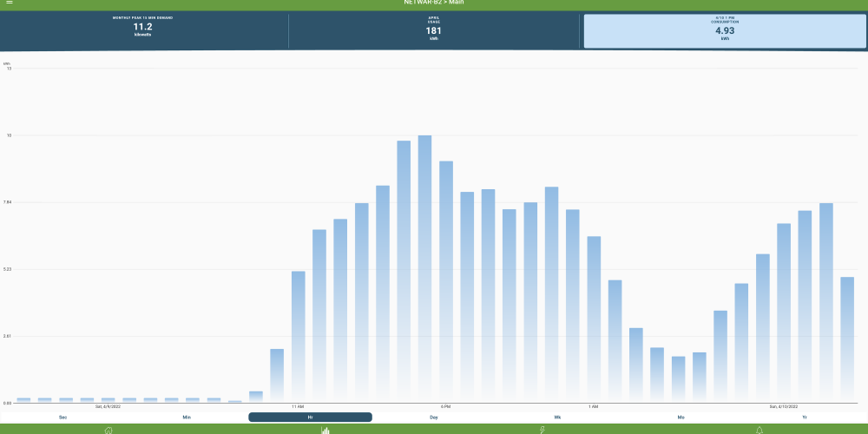
Task: Select the Hr timescale
Action: (310, 418)
